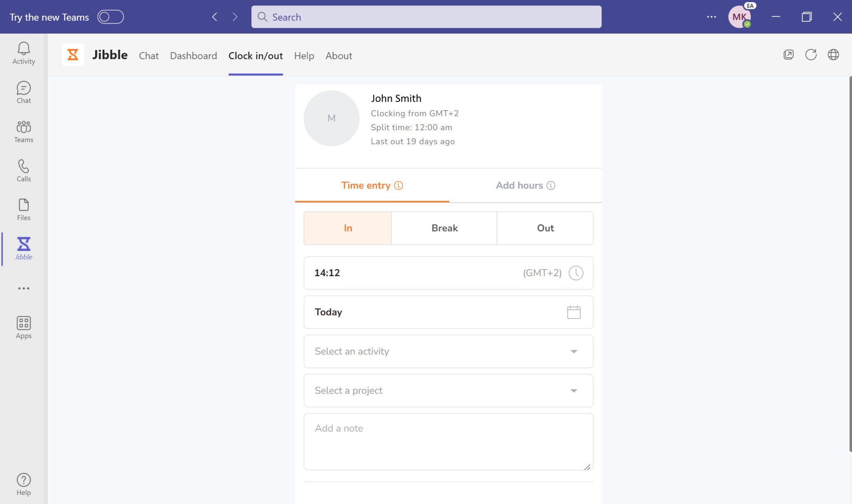Screen dimensions: 852x504
Task: Open Calls from the sidebar
Action: click(24, 169)
